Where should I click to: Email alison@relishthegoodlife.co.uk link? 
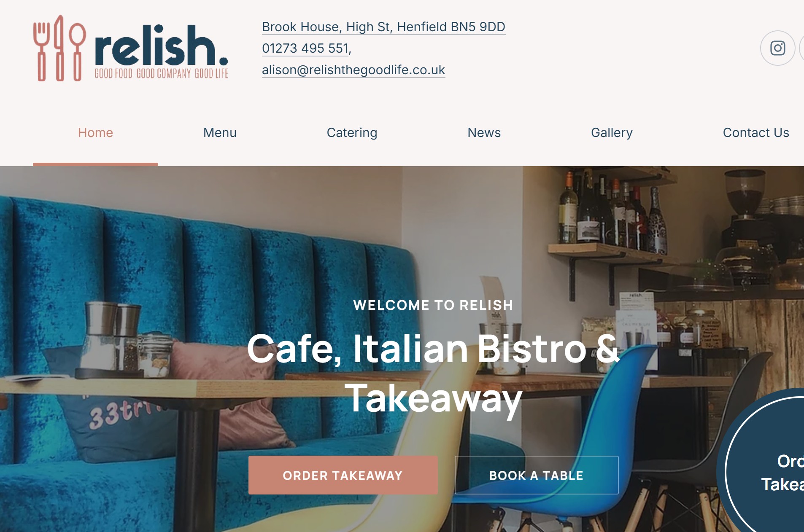353,70
